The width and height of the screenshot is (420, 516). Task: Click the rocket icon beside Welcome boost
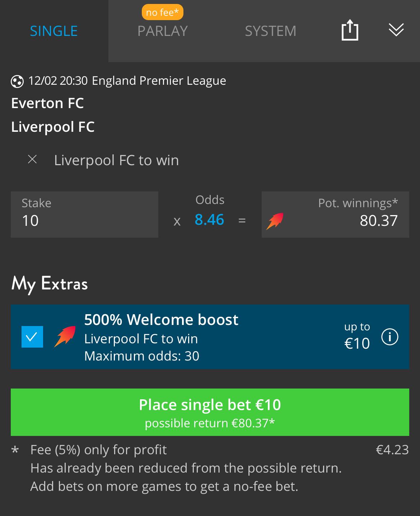pos(65,337)
